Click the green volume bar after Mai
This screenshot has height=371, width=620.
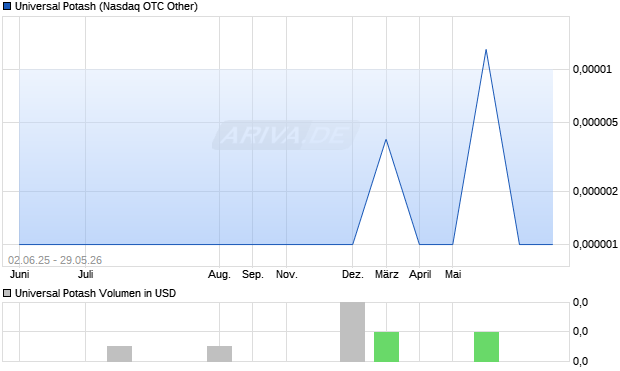[486, 346]
